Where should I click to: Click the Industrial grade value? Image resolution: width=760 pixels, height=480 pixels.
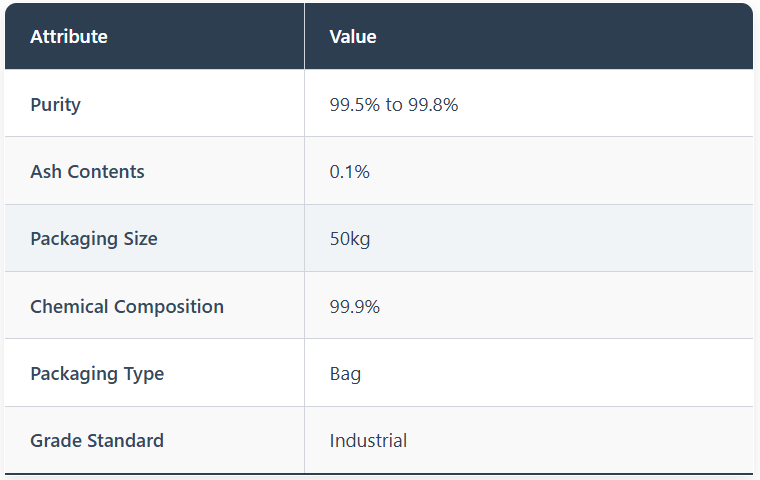pyautogui.click(x=368, y=441)
